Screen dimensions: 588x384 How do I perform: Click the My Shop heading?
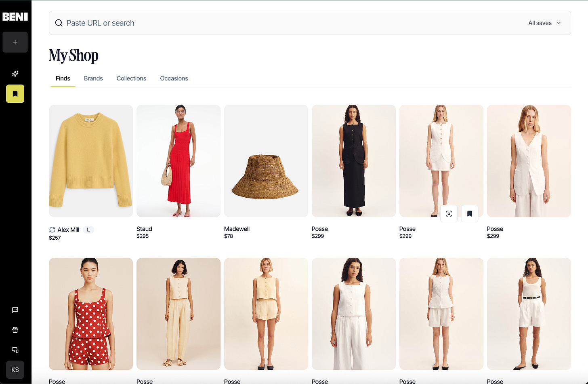click(73, 55)
